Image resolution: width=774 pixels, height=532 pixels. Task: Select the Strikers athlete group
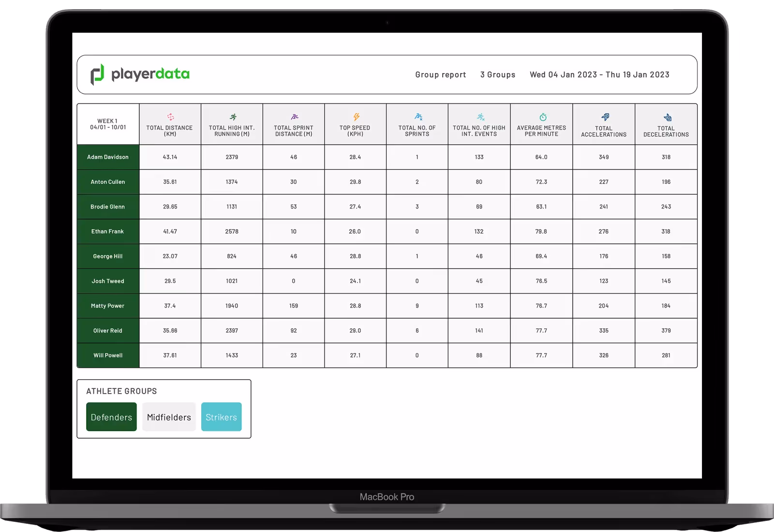[221, 417]
